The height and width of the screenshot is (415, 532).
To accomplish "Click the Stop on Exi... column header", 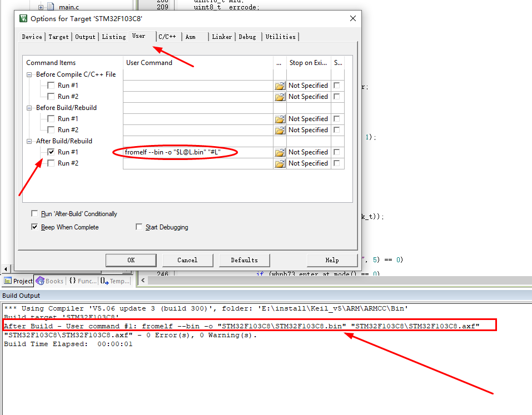I will (x=309, y=63).
